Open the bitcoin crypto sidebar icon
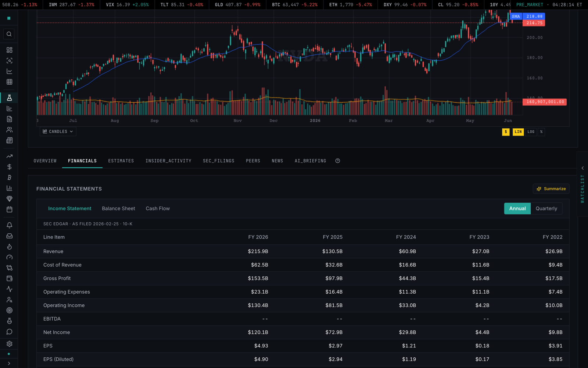Viewport: 588px width, 368px height. pos(9,178)
